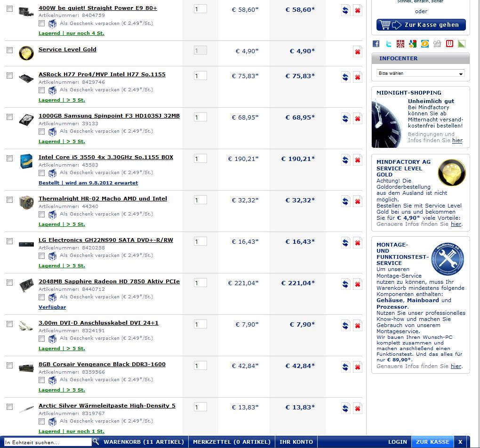
Task: Update quantity of Intel Core i5 3550
Action: pyautogui.click(x=345, y=160)
